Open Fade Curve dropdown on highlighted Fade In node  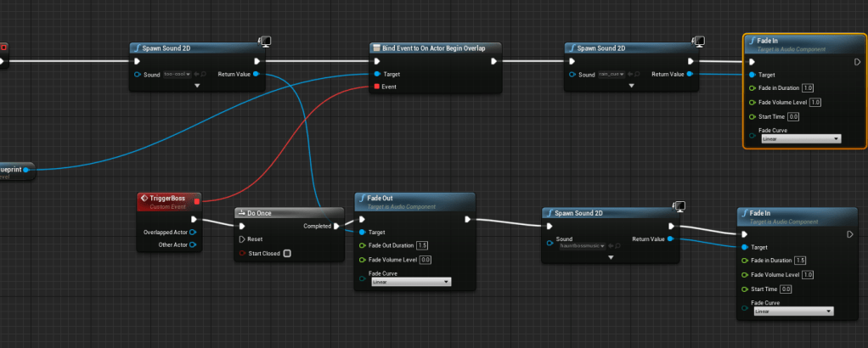tap(800, 138)
